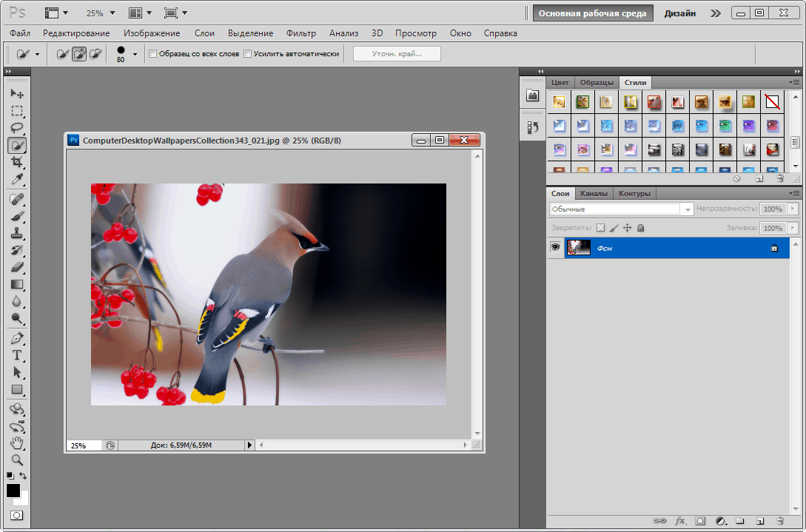This screenshot has height=532, width=806.
Task: Enable 'Образец со всех слоев' checkbox
Action: (x=152, y=53)
